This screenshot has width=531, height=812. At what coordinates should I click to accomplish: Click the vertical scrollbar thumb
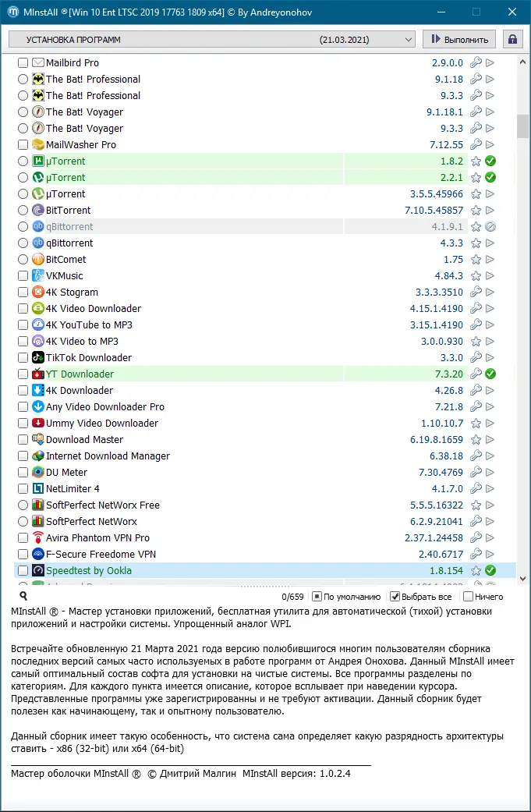pyautogui.click(x=522, y=126)
